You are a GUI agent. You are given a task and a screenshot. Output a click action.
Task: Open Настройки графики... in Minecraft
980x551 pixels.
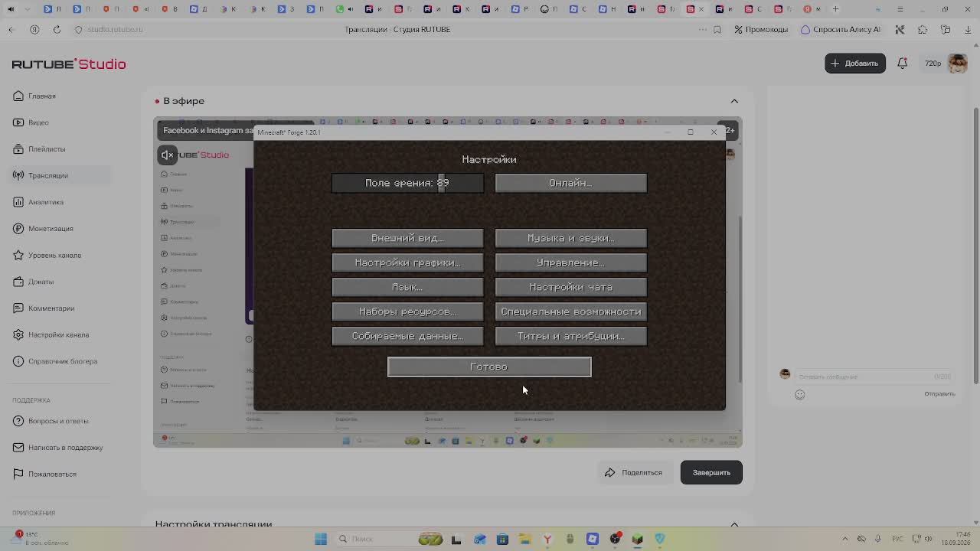click(407, 262)
